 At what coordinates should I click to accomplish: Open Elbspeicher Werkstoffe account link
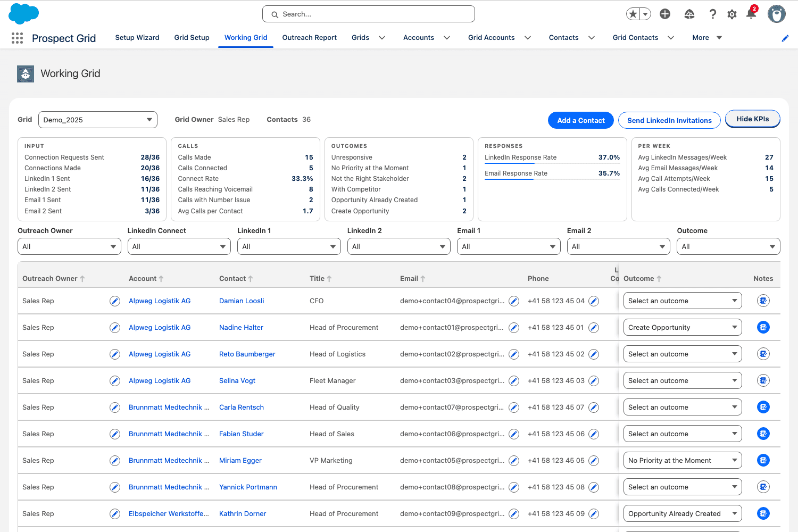pos(169,514)
